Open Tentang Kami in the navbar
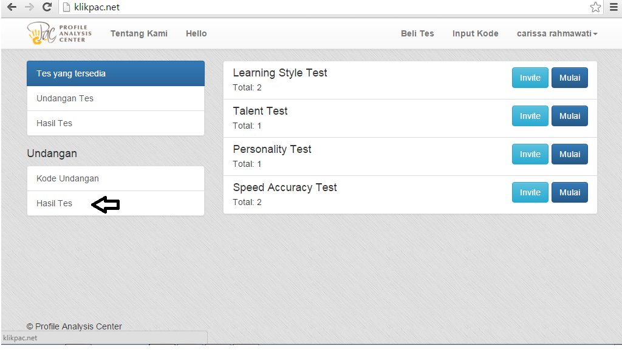The image size is (622, 364). (139, 34)
